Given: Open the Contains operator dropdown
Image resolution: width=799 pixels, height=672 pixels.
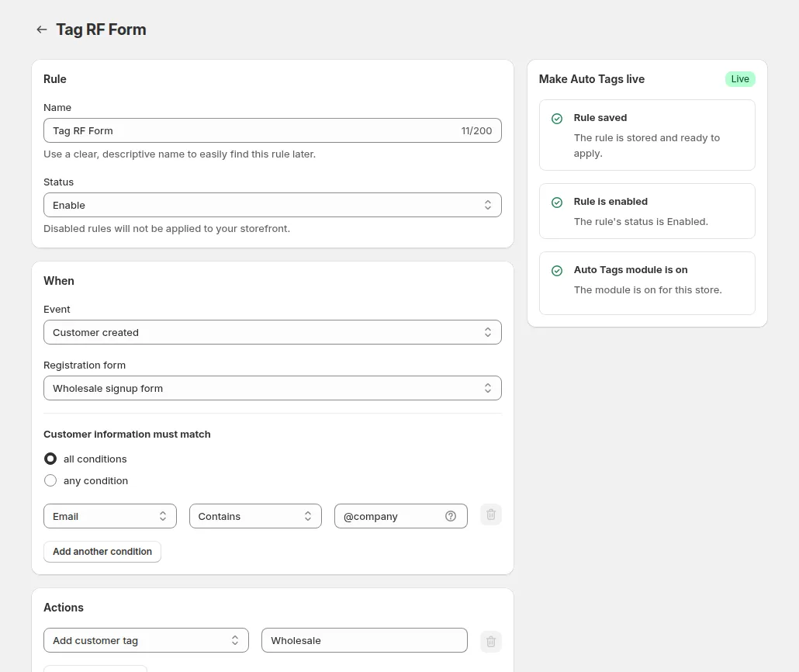Looking at the screenshot, I should 255,516.
